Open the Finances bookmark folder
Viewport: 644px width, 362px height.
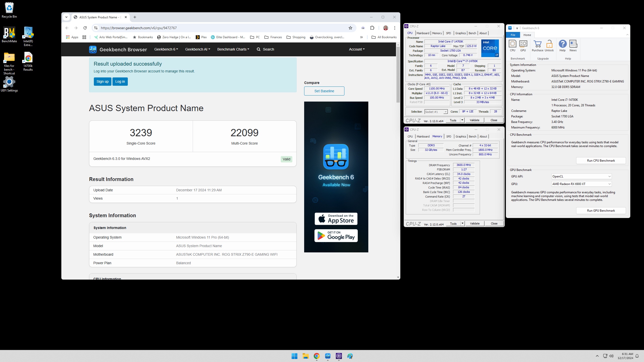[273, 37]
